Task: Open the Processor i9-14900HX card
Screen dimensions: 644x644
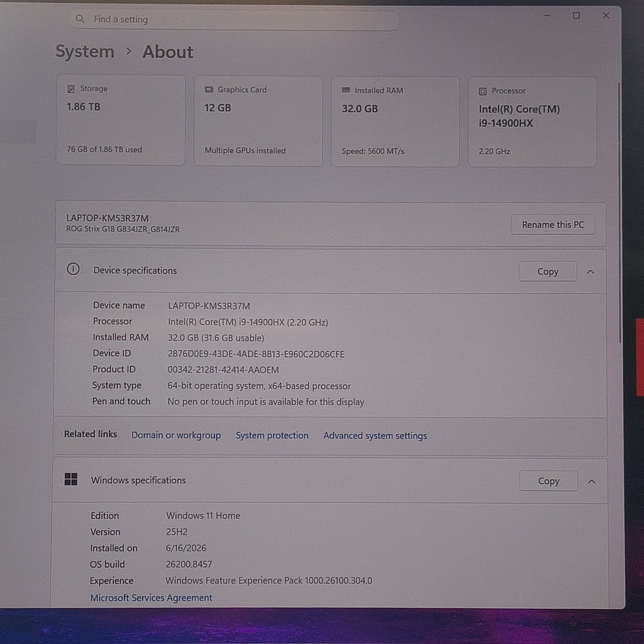Action: (x=532, y=122)
